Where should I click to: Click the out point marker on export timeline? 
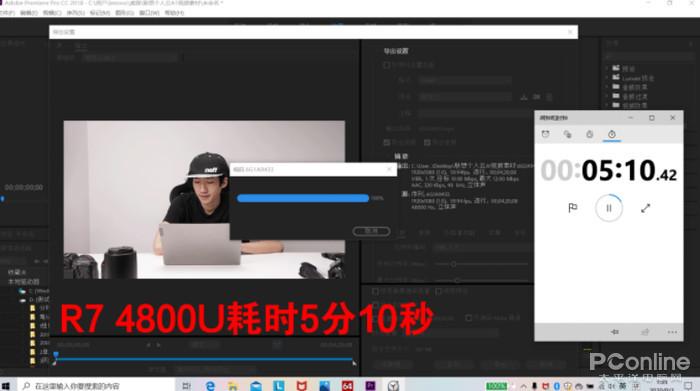(x=354, y=363)
